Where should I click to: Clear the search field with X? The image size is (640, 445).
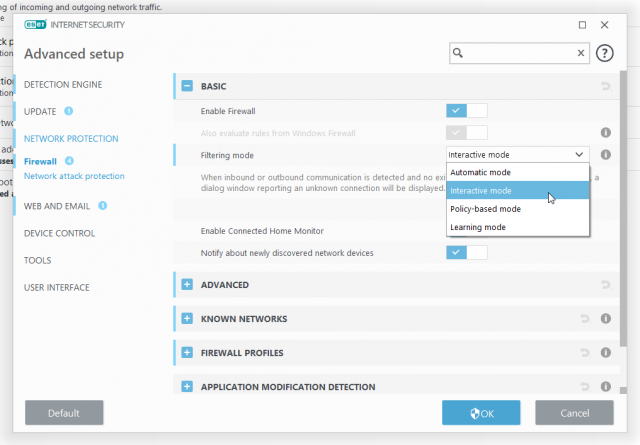point(582,53)
